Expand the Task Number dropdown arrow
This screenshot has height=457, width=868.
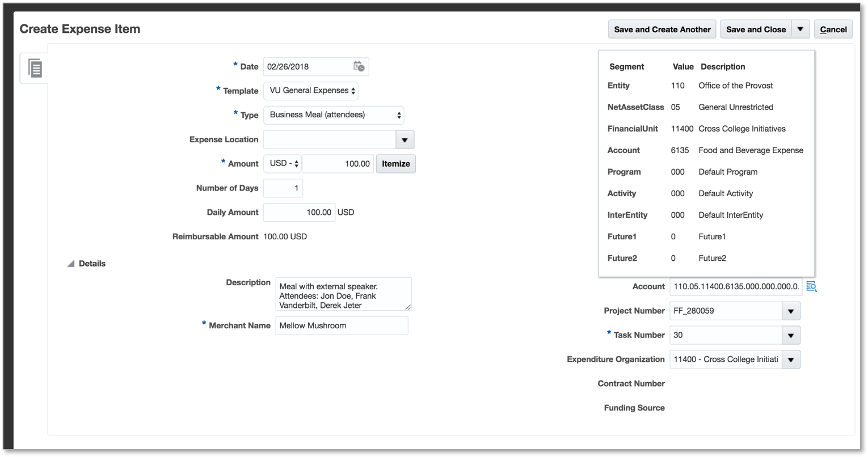(791, 336)
